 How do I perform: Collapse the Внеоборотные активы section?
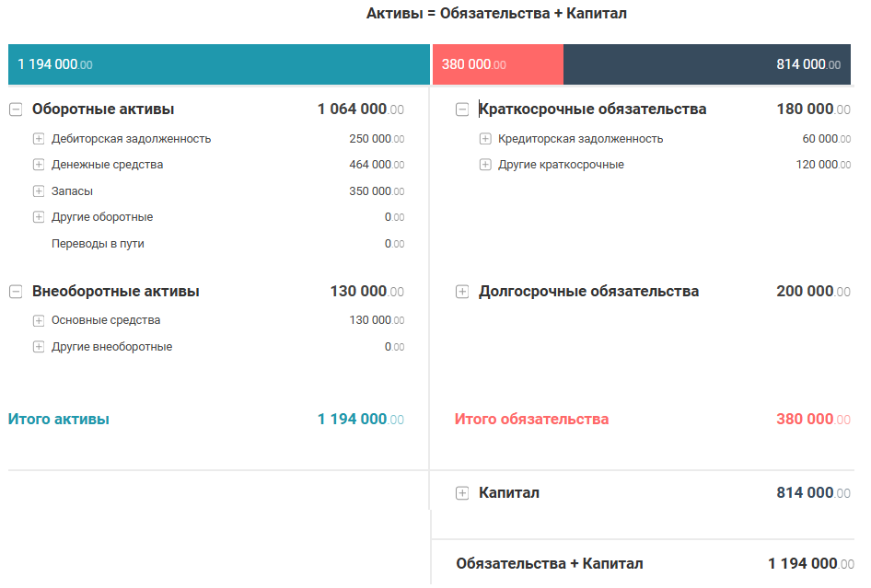tap(16, 292)
